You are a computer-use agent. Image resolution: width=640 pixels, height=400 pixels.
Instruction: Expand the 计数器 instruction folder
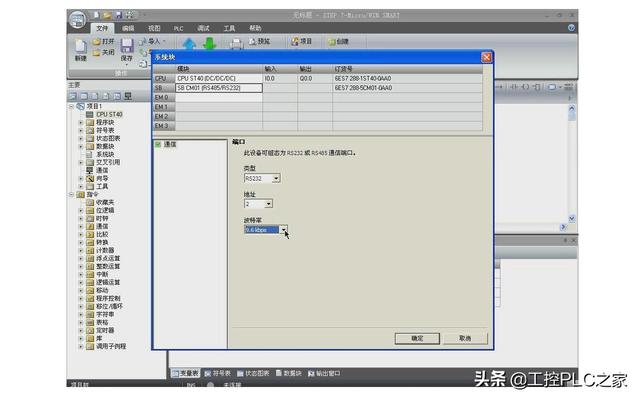pos(81,250)
